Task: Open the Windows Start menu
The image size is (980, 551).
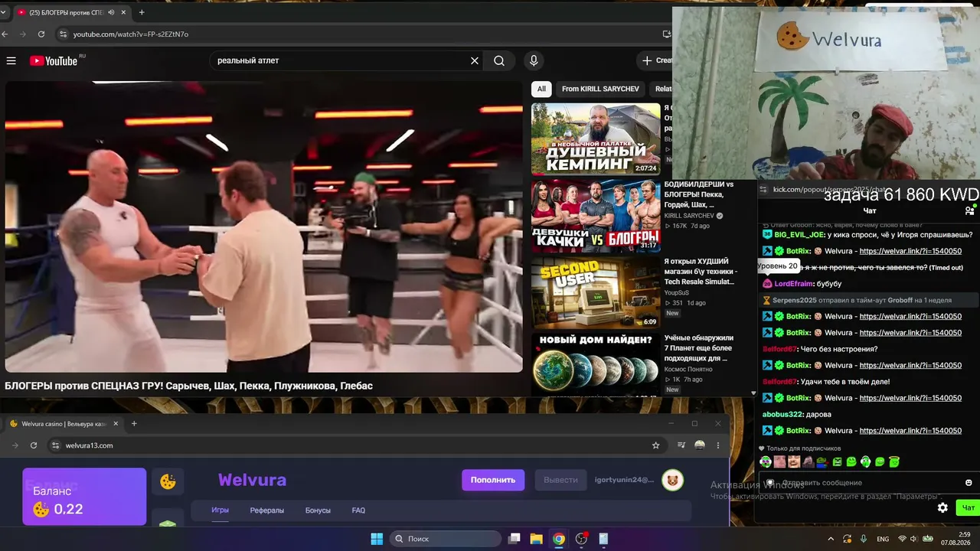Action: coord(377,539)
